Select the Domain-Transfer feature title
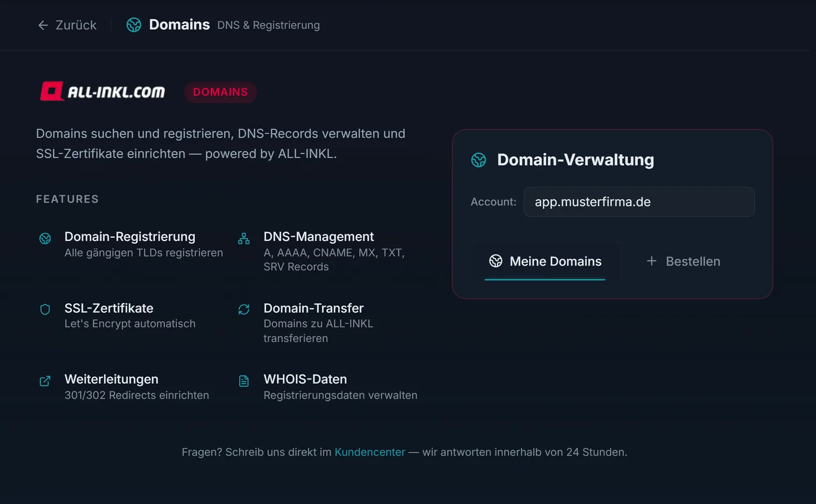The width and height of the screenshot is (816, 504). tap(314, 308)
